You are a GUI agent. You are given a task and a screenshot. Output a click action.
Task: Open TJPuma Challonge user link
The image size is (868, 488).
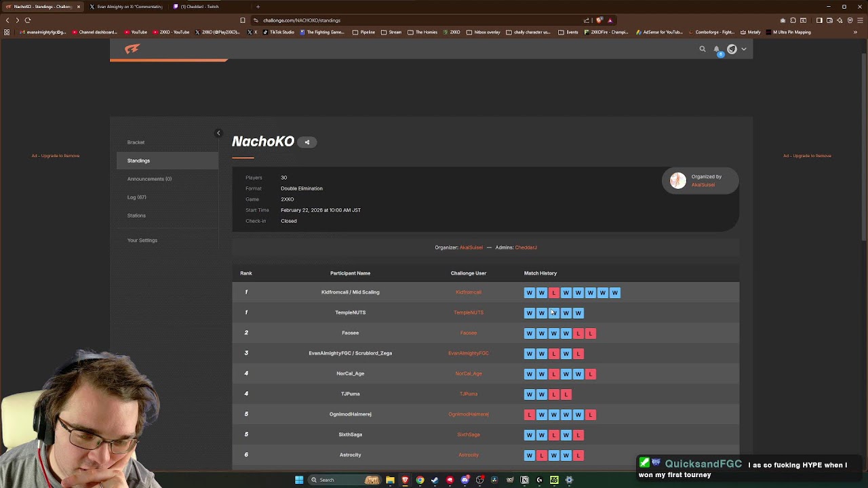469,394
